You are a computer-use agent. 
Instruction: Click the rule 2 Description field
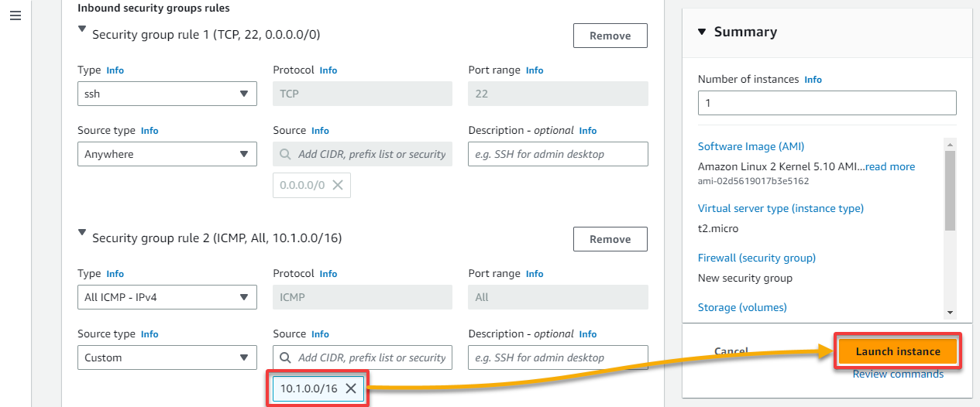(x=558, y=357)
